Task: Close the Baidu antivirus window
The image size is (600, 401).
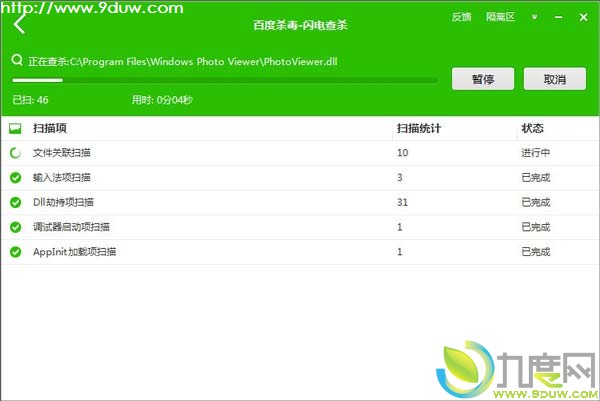Action: pos(584,17)
